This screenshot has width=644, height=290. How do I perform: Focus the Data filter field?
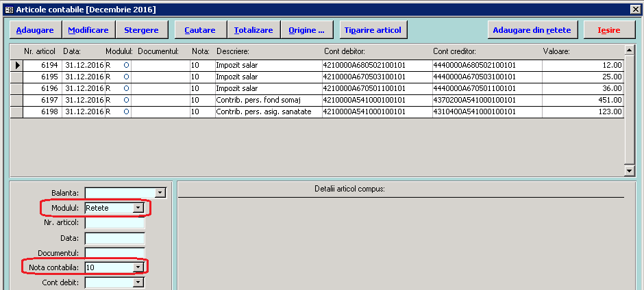[x=114, y=238]
